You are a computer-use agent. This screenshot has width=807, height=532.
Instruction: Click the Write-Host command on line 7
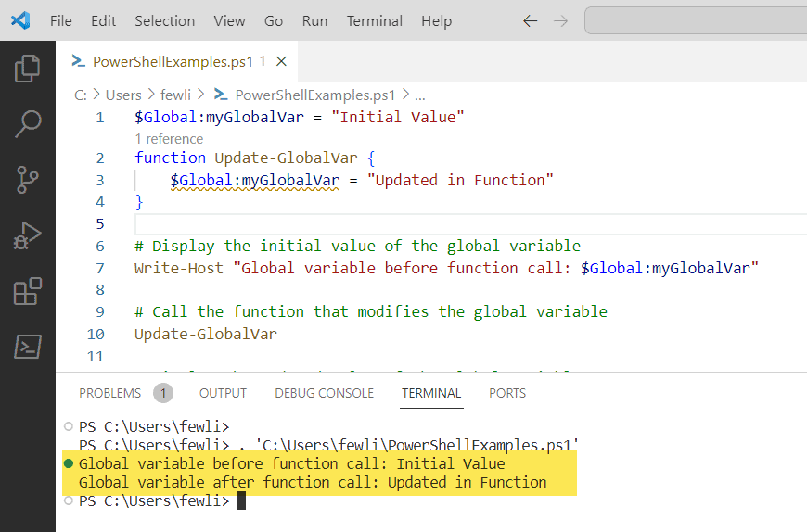179,268
